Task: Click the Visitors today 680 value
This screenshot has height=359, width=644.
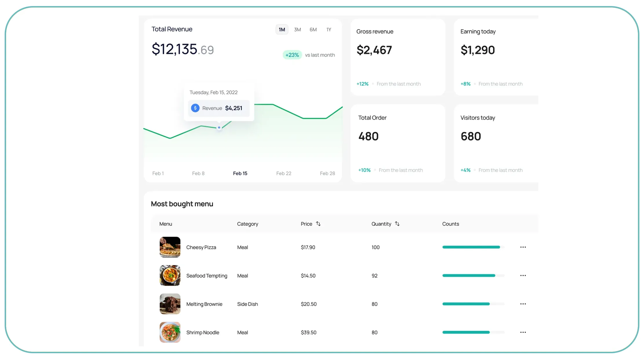Action: (x=471, y=136)
